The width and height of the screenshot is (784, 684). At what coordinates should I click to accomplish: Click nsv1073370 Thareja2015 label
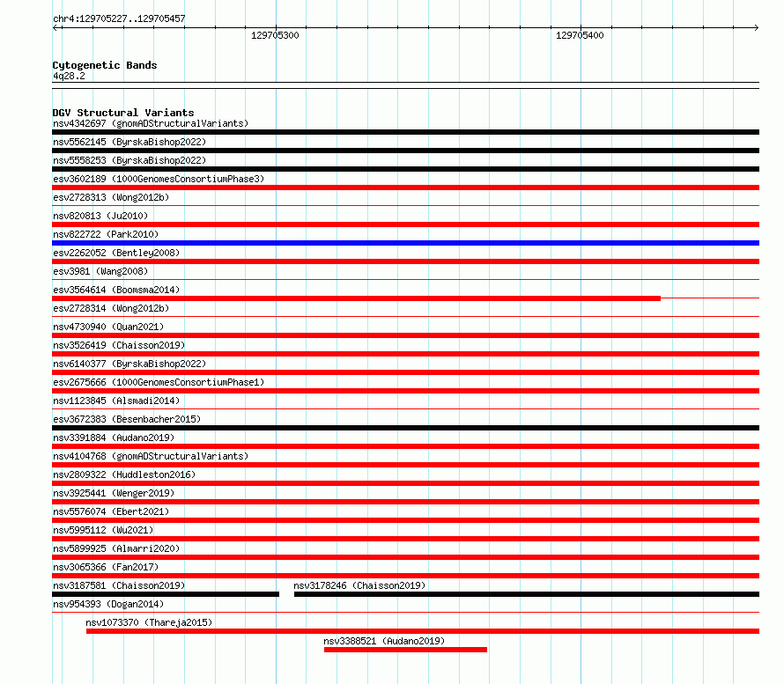click(x=149, y=622)
